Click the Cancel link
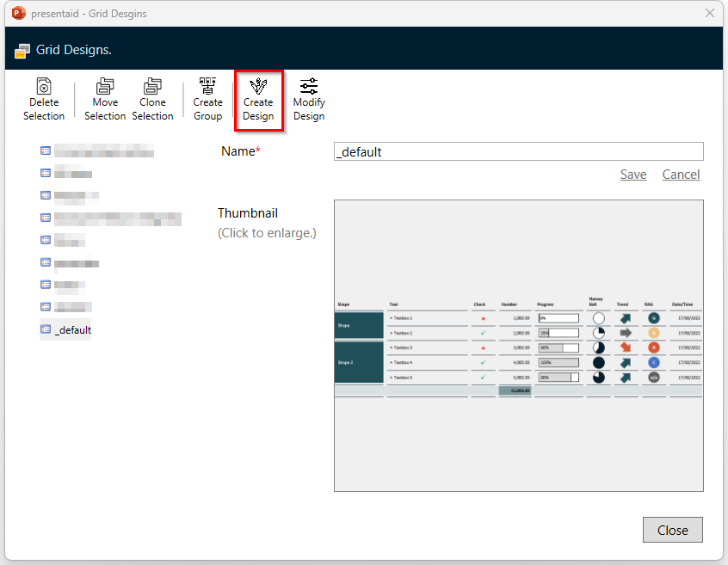The width and height of the screenshot is (728, 565). [x=681, y=175]
